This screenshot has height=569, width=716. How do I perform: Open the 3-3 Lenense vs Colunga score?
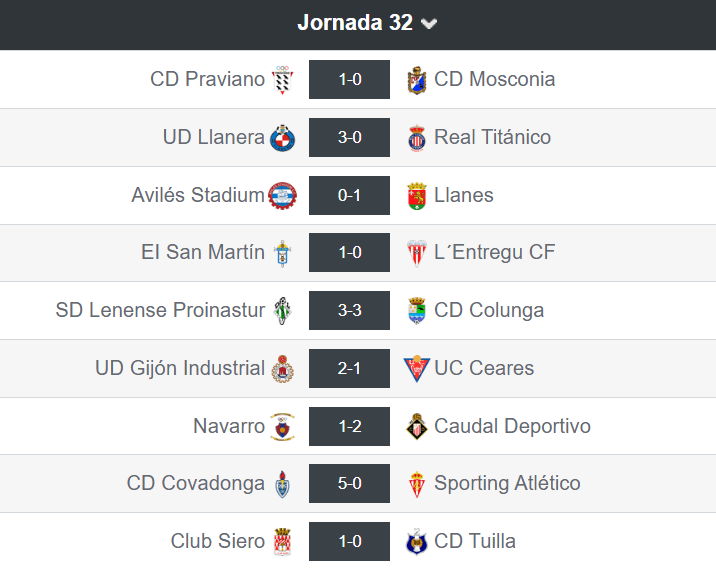pos(349,311)
